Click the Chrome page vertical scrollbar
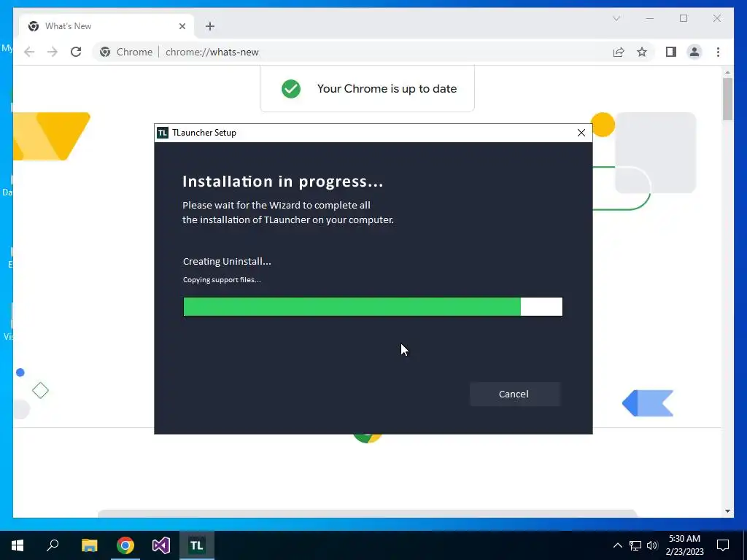This screenshot has height=560, width=747. pos(727,99)
